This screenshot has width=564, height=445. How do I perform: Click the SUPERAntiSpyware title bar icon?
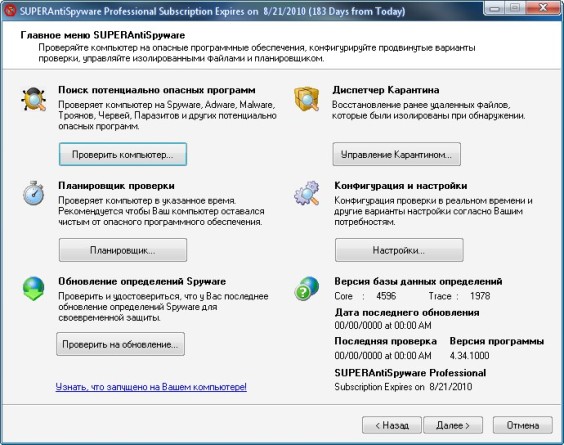(x=10, y=10)
